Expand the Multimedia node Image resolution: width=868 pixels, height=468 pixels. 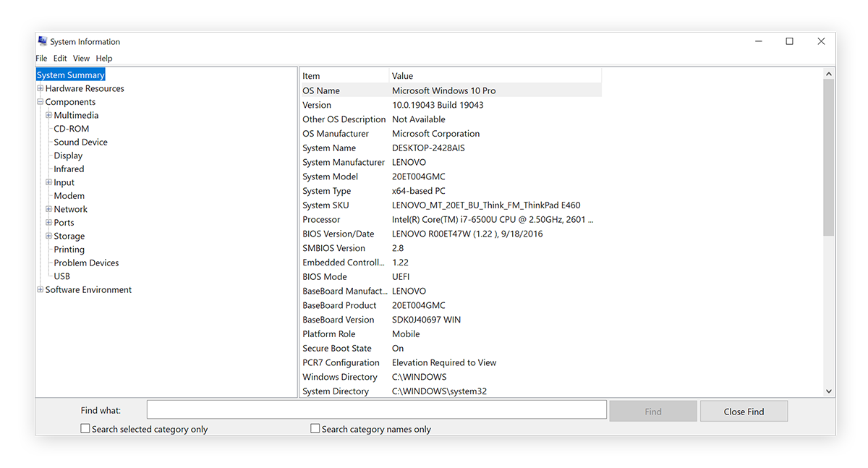click(48, 114)
